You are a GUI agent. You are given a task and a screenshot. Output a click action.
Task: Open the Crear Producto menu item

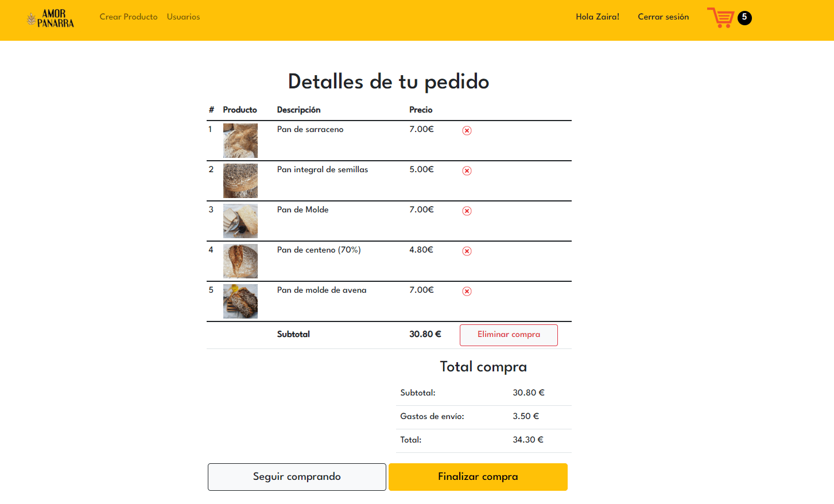129,17
